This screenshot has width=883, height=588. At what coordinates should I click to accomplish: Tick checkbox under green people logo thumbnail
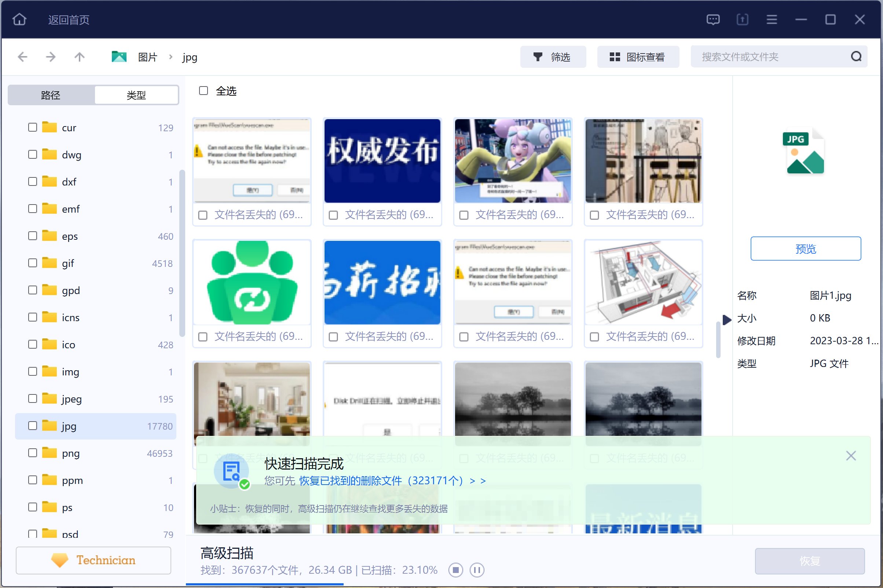[x=202, y=337]
